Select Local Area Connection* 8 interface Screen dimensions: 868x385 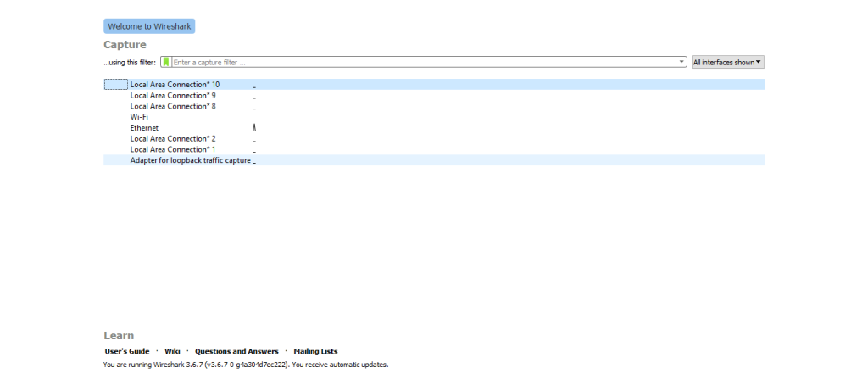point(172,106)
